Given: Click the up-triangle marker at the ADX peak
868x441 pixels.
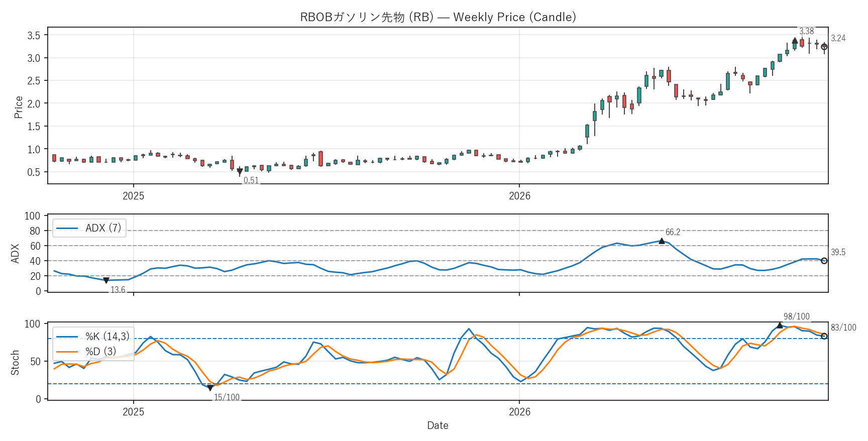Looking at the screenshot, I should (662, 241).
